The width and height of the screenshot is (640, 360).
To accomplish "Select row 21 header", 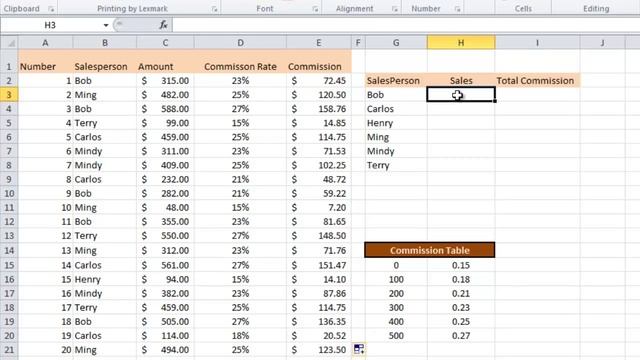I will [9, 350].
